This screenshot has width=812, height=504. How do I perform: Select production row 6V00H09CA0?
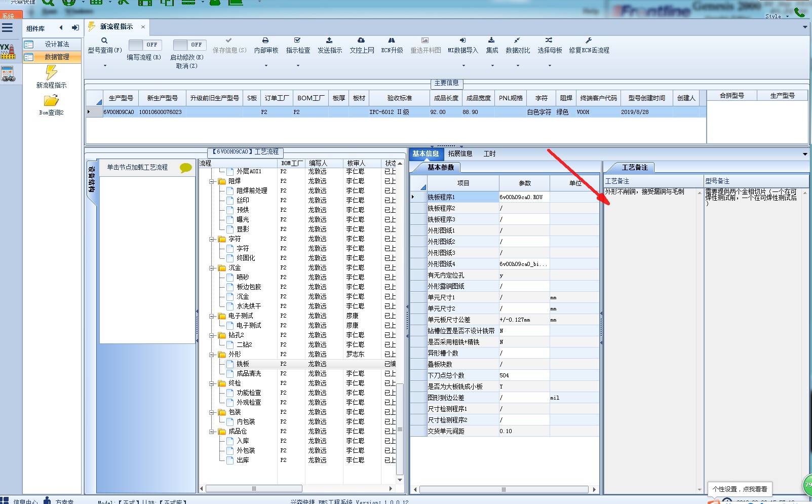(396, 112)
